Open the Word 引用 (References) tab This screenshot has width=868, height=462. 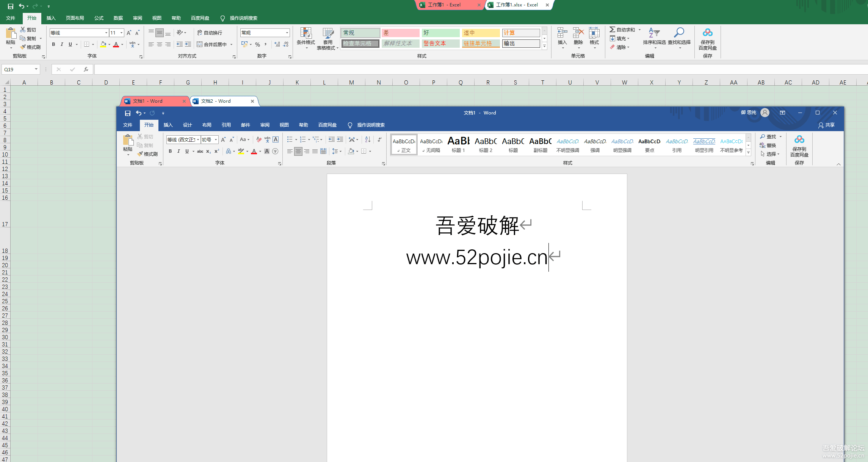coord(226,125)
